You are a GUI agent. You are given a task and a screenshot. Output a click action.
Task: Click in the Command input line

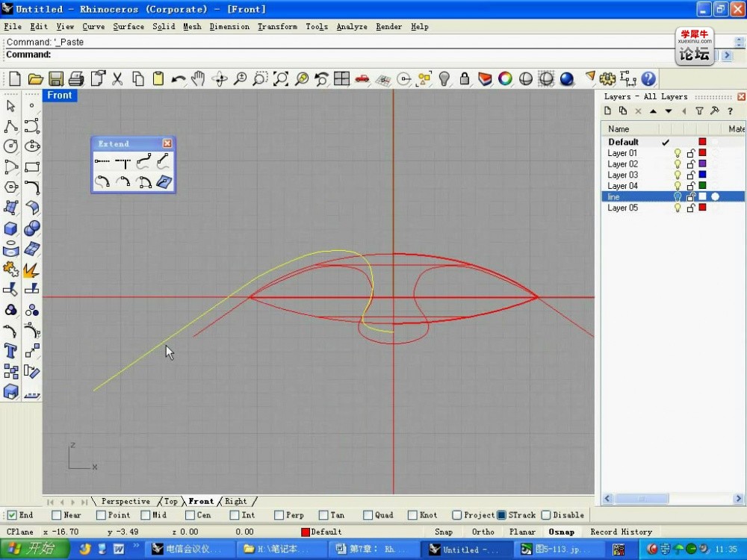pyautogui.click(x=362, y=55)
